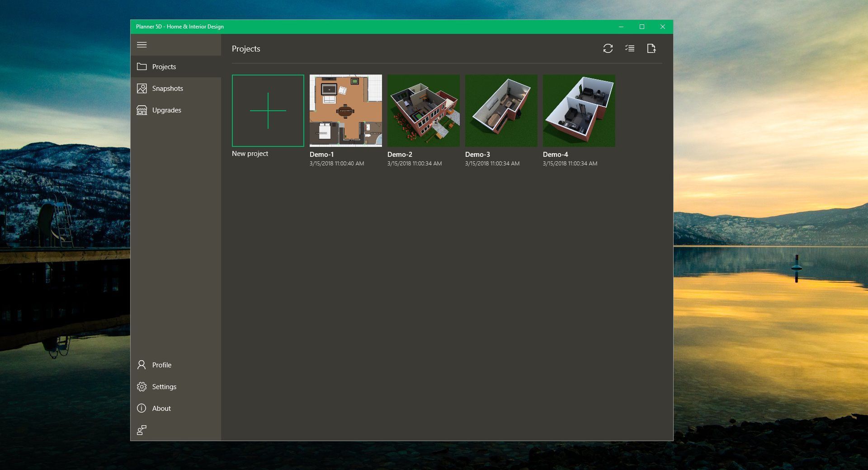Click the sync/refresh projects icon
This screenshot has width=868, height=470.
tap(608, 48)
